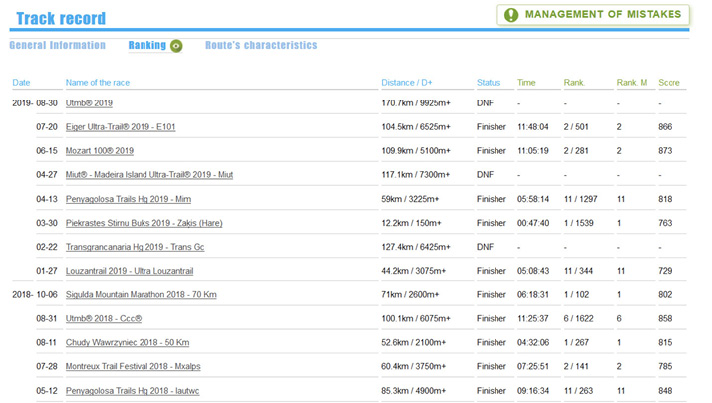Open Management of Mistakes button

[593, 15]
